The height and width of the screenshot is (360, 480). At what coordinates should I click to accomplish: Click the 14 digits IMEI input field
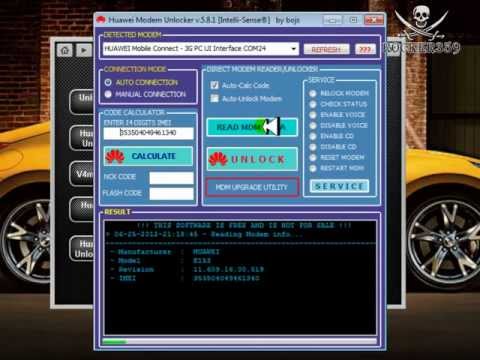148,133
